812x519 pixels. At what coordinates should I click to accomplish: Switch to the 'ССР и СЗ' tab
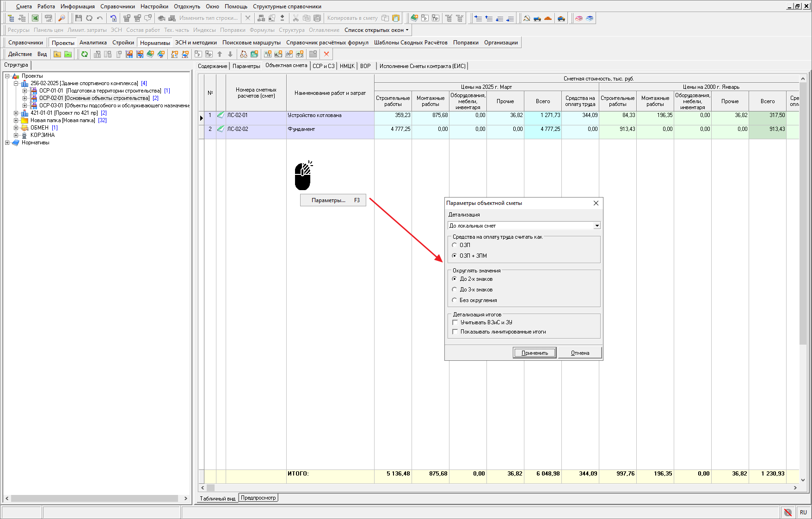pos(323,66)
